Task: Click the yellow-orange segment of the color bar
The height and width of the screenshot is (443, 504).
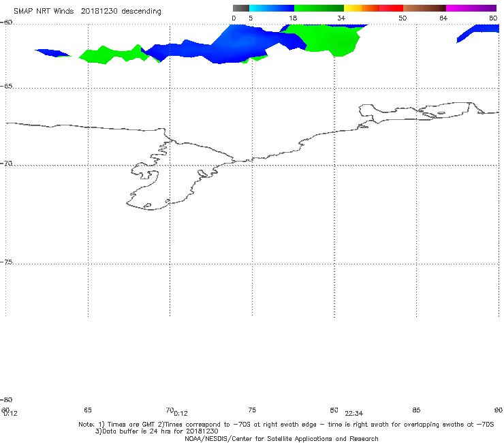Action: [x=361, y=8]
